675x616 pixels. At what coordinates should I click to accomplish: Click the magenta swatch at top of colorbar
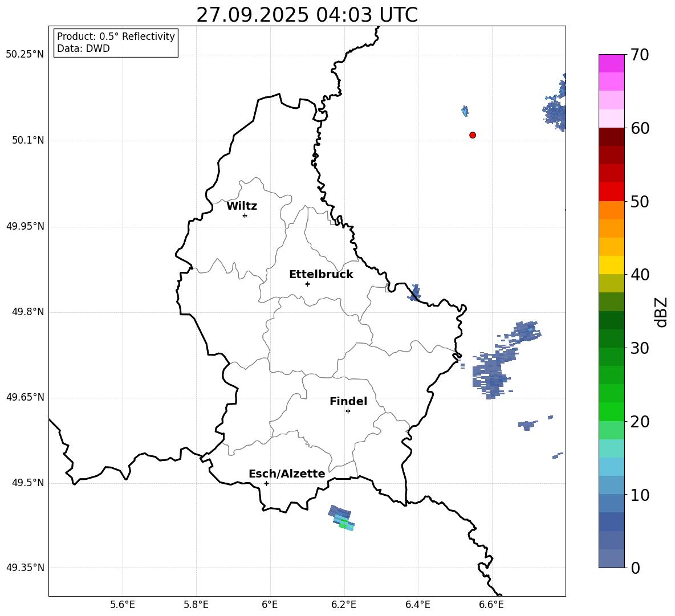[x=612, y=63]
